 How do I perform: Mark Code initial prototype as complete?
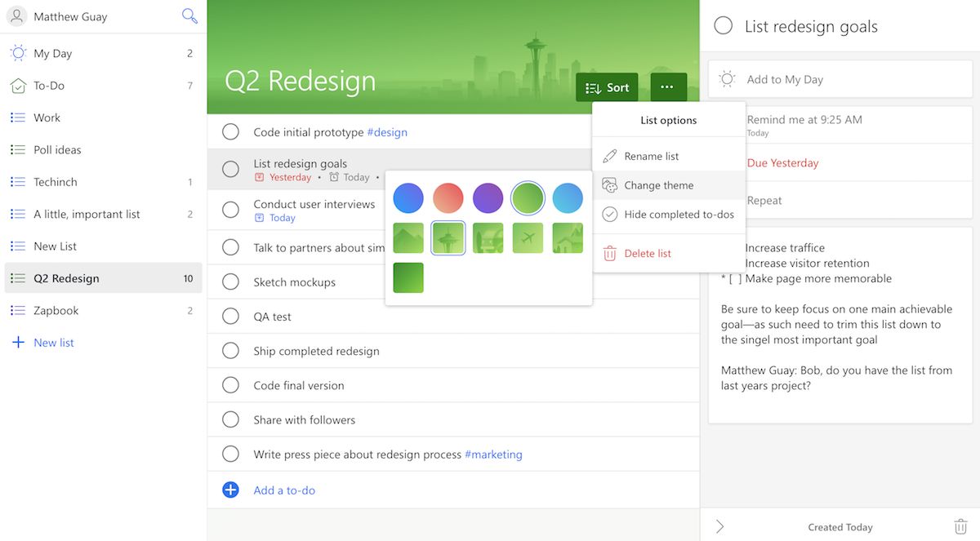pyautogui.click(x=230, y=132)
